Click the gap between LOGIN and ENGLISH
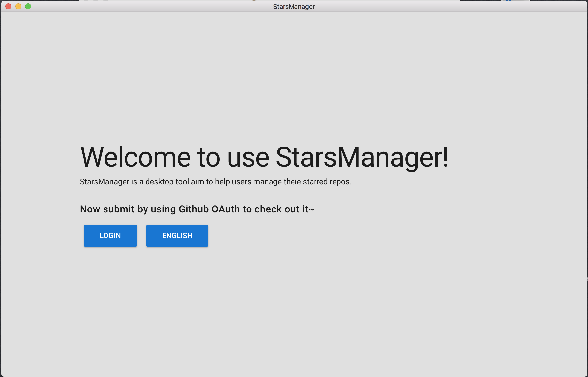Viewport: 588px width, 377px height. [x=142, y=235]
